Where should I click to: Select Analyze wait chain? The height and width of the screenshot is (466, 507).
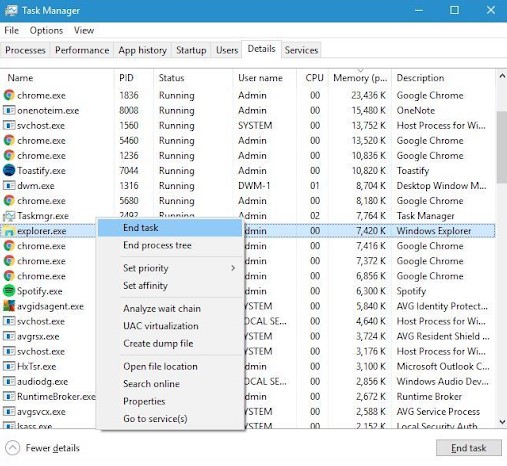(170, 308)
